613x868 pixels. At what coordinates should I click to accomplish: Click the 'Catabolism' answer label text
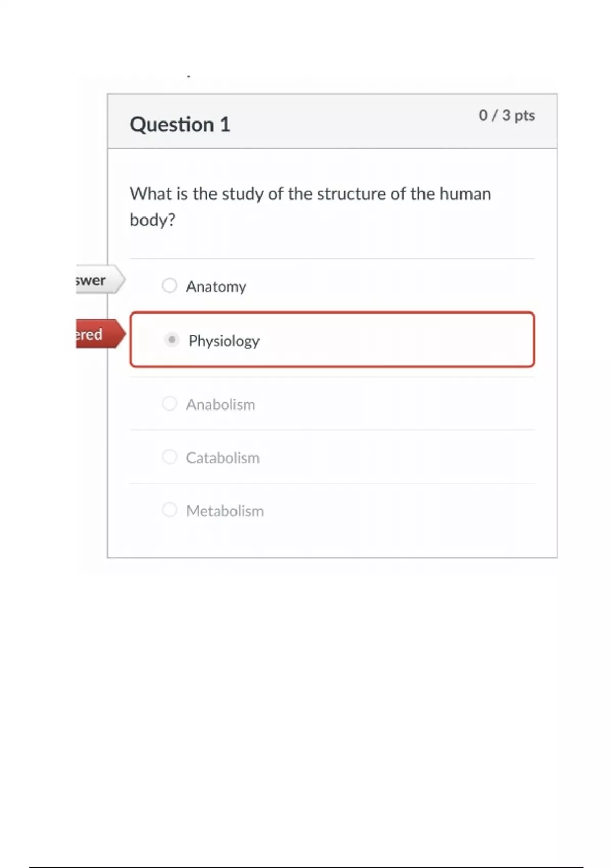pos(223,458)
